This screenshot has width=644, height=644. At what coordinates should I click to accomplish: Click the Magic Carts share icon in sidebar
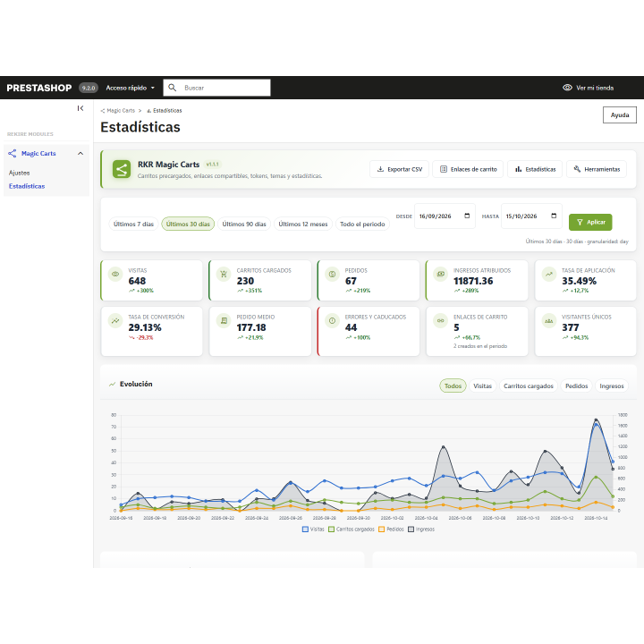pyautogui.click(x=13, y=153)
